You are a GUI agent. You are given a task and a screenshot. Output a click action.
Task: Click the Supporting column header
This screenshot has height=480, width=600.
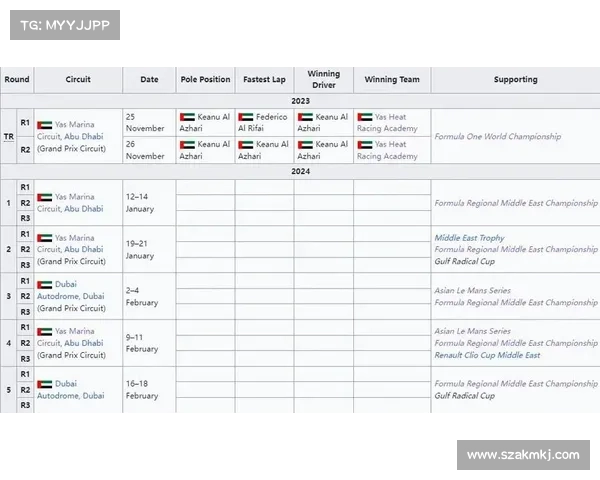[515, 79]
